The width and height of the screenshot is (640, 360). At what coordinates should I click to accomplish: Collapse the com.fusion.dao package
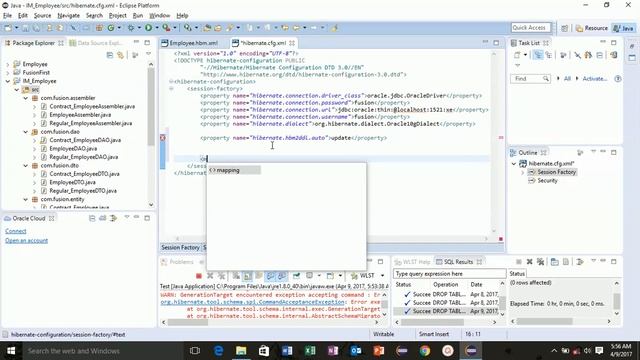26,132
